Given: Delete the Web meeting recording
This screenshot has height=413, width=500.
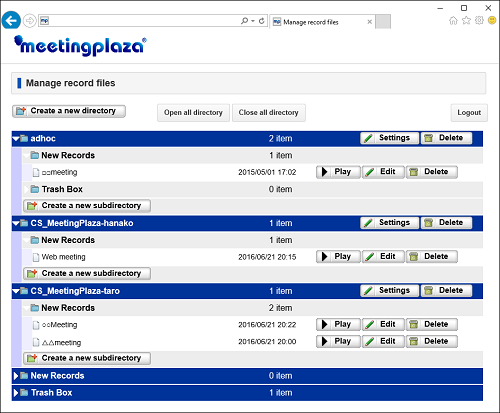Looking at the screenshot, I should point(432,257).
